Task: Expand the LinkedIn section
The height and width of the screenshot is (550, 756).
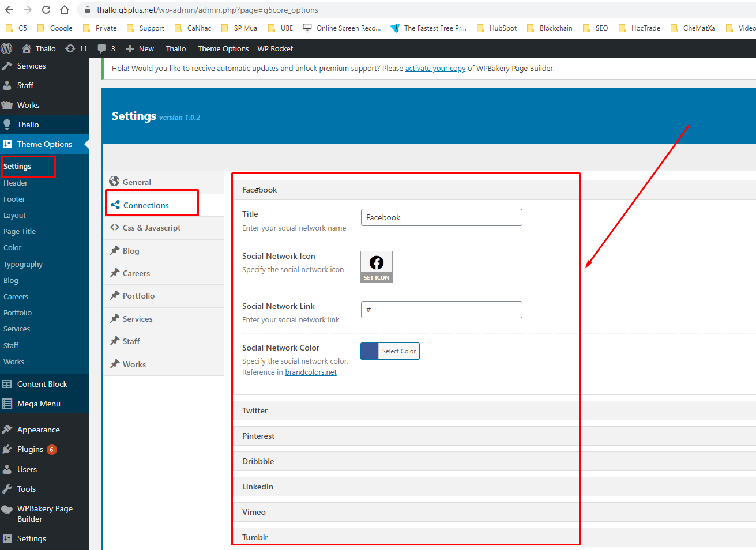Action: point(495,487)
